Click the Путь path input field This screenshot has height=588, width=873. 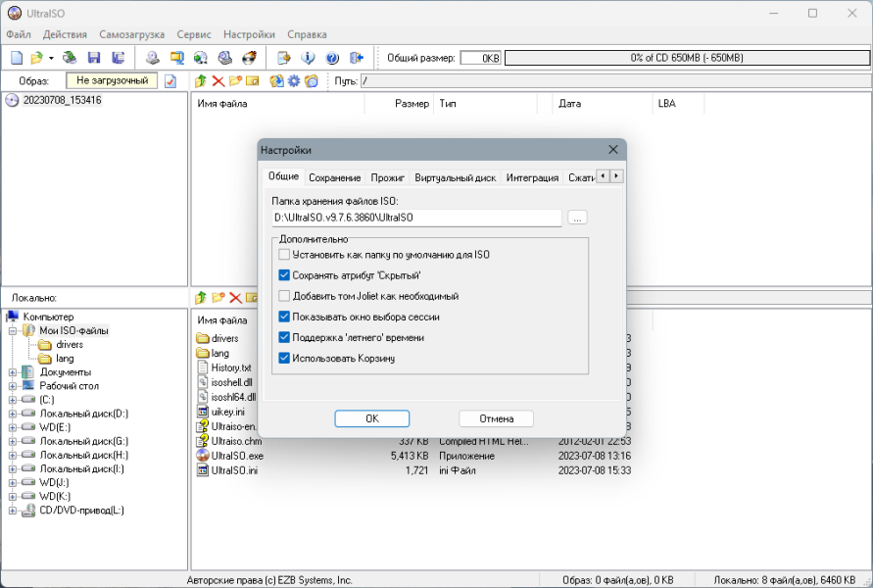pos(615,81)
